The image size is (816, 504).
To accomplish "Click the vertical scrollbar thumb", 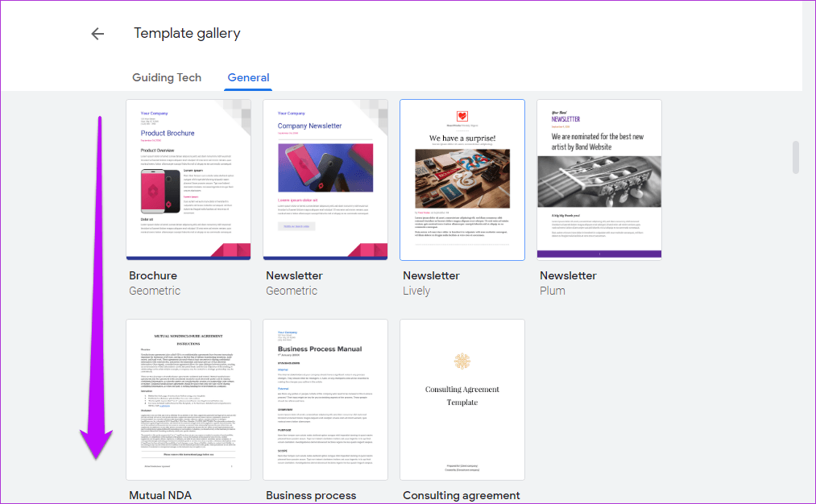I will pos(795,156).
